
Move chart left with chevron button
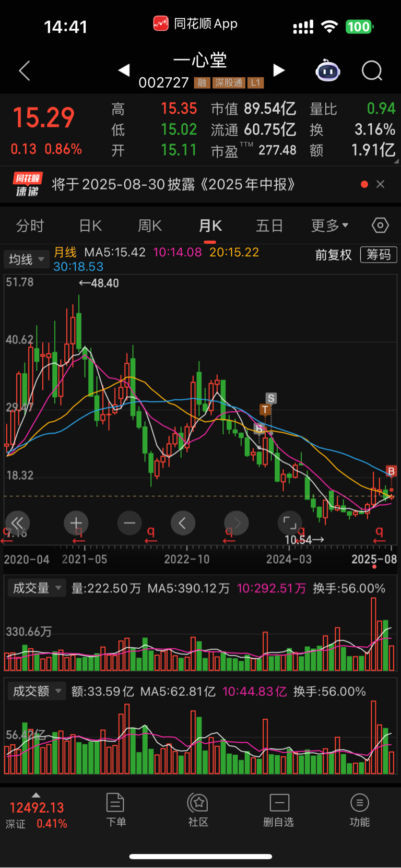pyautogui.click(x=183, y=523)
